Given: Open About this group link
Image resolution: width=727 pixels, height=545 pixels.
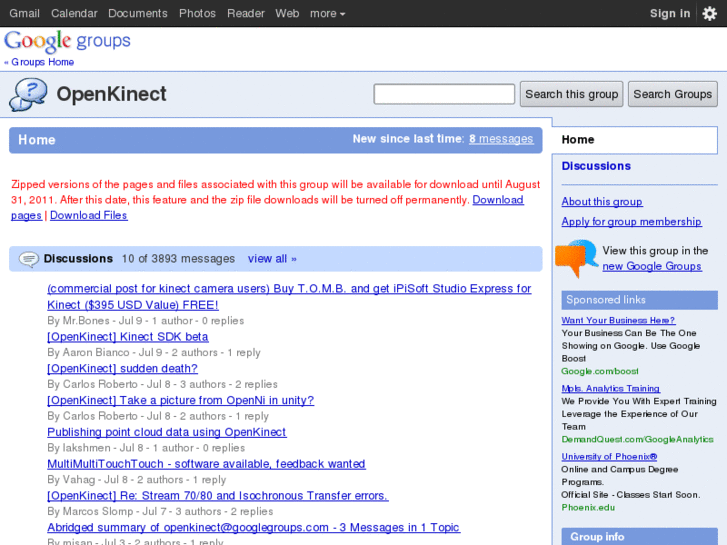Looking at the screenshot, I should (602, 202).
